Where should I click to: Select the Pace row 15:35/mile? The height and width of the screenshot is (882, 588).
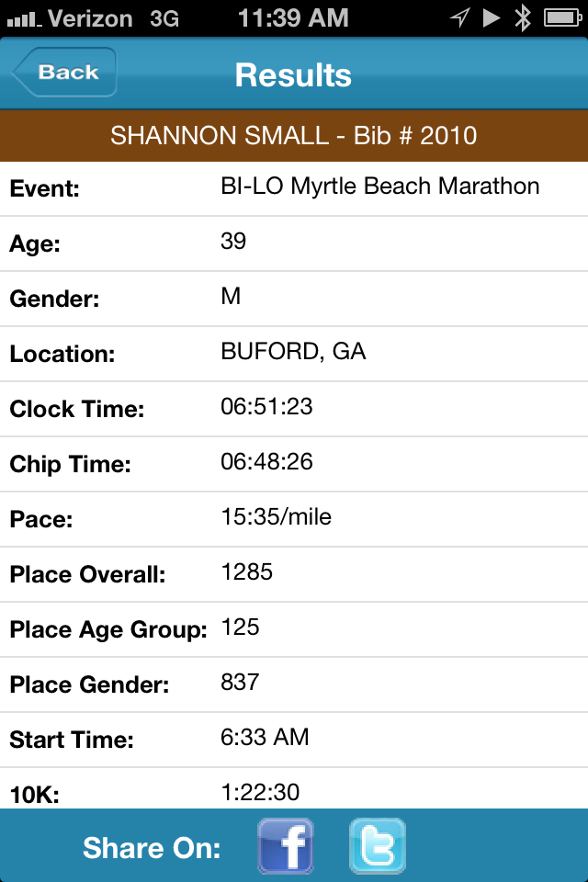point(294,519)
